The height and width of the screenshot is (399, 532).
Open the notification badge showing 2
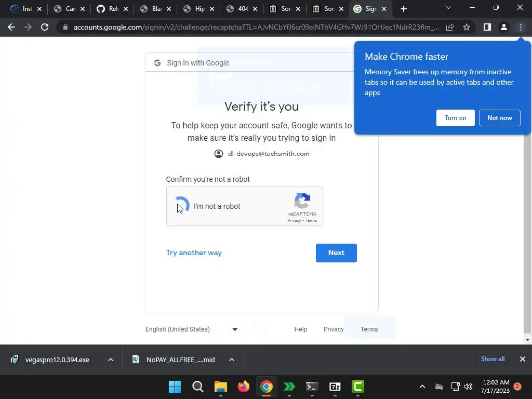(517, 387)
